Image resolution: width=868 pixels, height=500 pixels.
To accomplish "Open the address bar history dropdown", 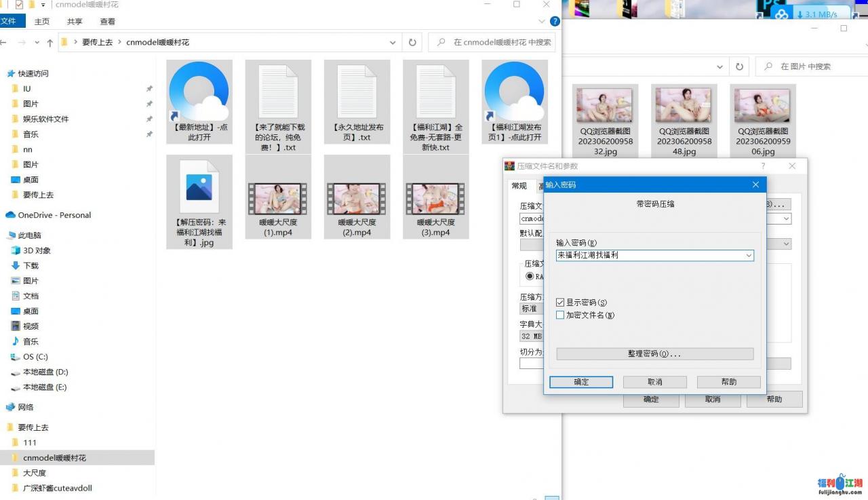I will pos(393,42).
